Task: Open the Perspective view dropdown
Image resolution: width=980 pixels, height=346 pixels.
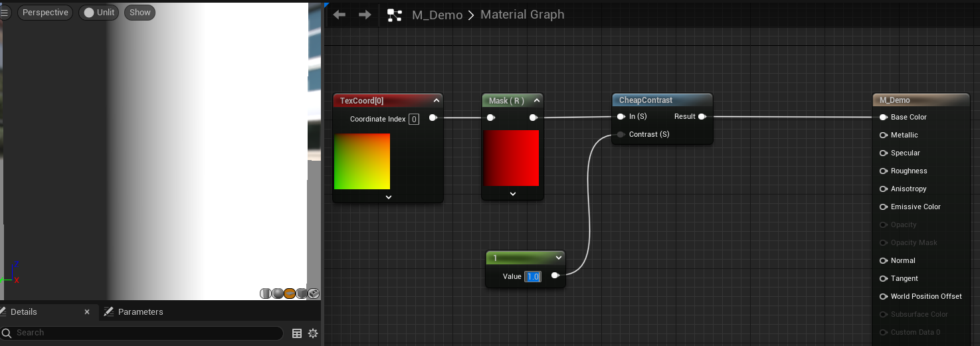Action: [45, 13]
